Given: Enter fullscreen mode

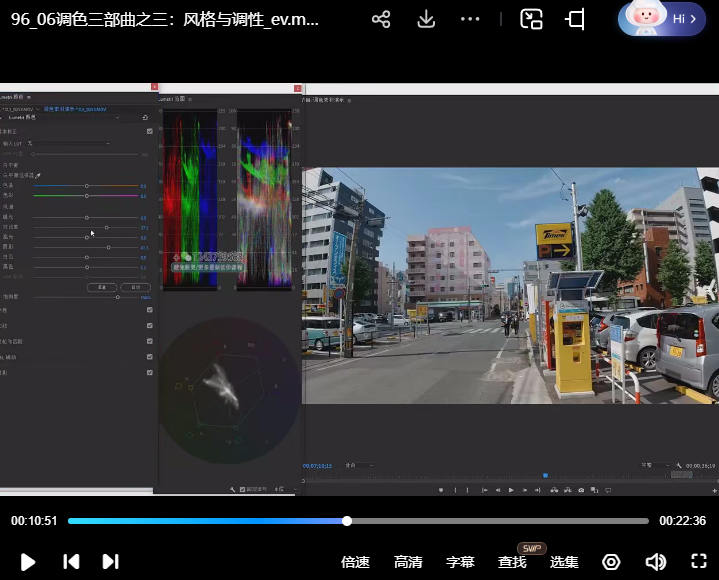Looking at the screenshot, I should (699, 562).
